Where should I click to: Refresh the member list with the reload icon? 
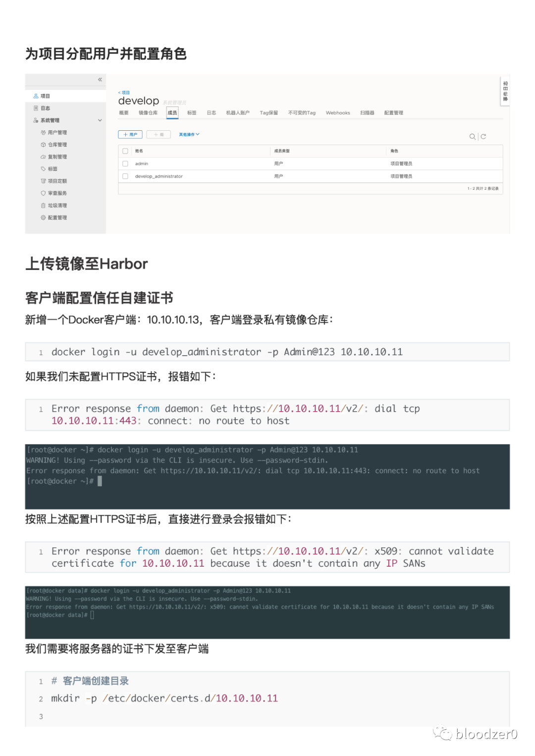[x=483, y=136]
